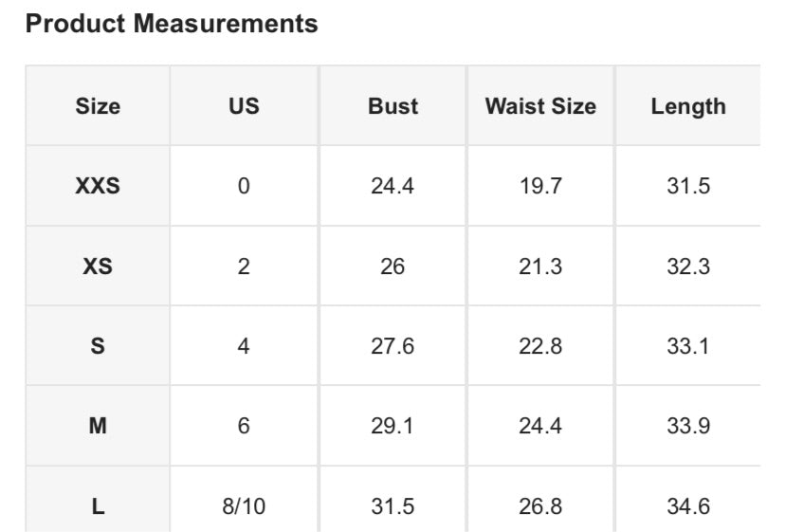Select the Size column header
The height and width of the screenshot is (532, 785).
pyautogui.click(x=98, y=106)
